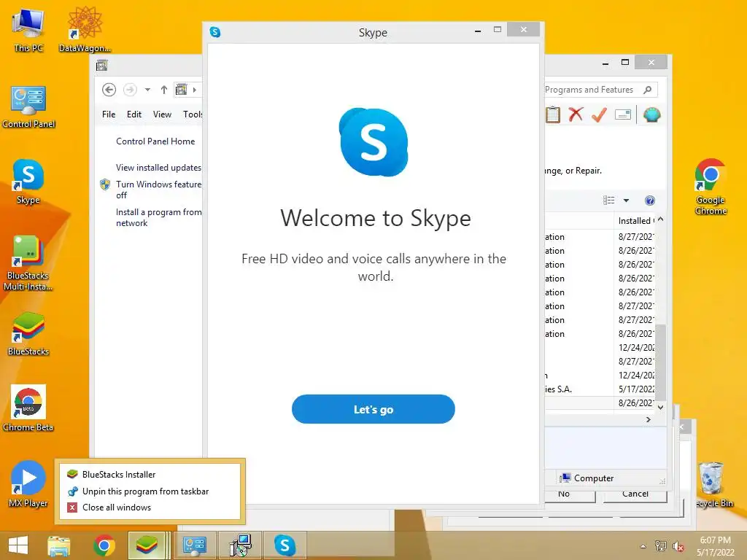The width and height of the screenshot is (747, 560).
Task: Open Edit menu in Control Panel window
Action: (134, 114)
